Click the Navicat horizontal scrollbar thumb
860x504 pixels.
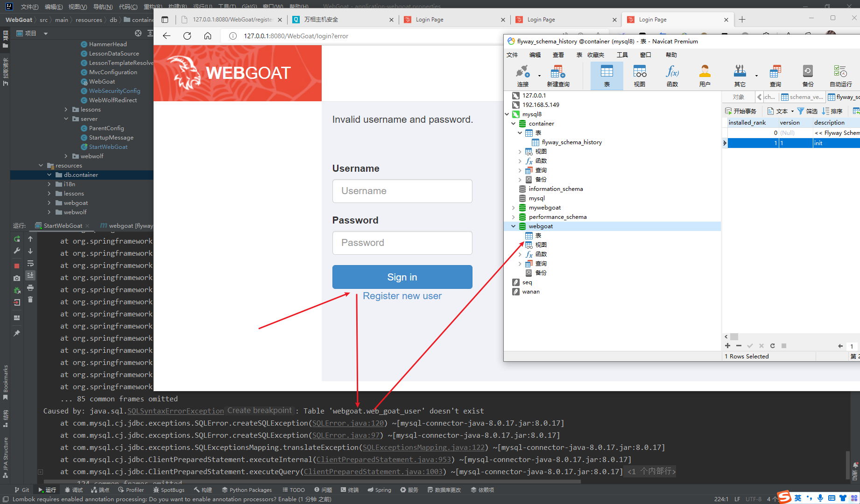pyautogui.click(x=734, y=336)
